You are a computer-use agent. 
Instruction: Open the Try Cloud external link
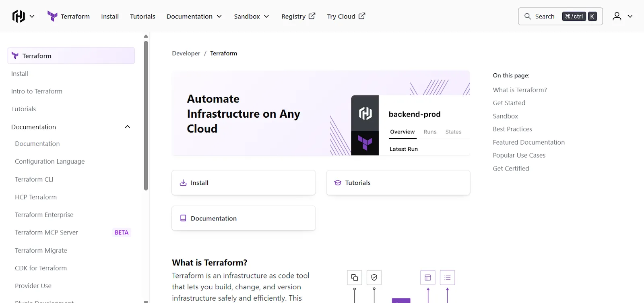(346, 17)
